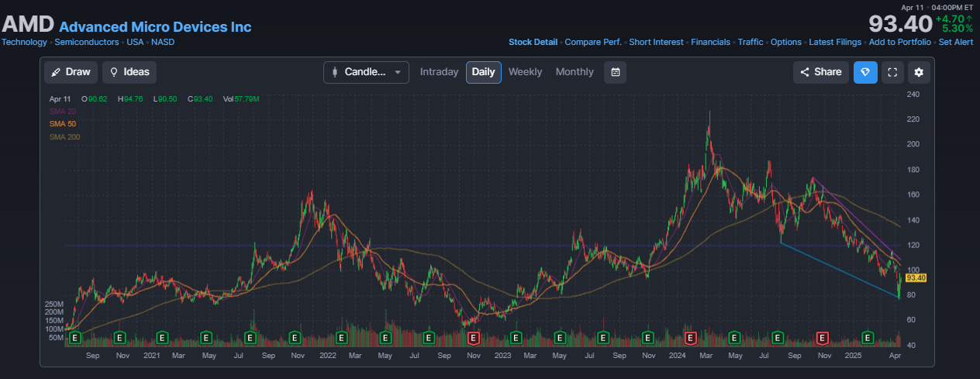Image resolution: width=980 pixels, height=379 pixels.
Task: Click the large 93.40 price quote
Action: pyautogui.click(x=900, y=24)
